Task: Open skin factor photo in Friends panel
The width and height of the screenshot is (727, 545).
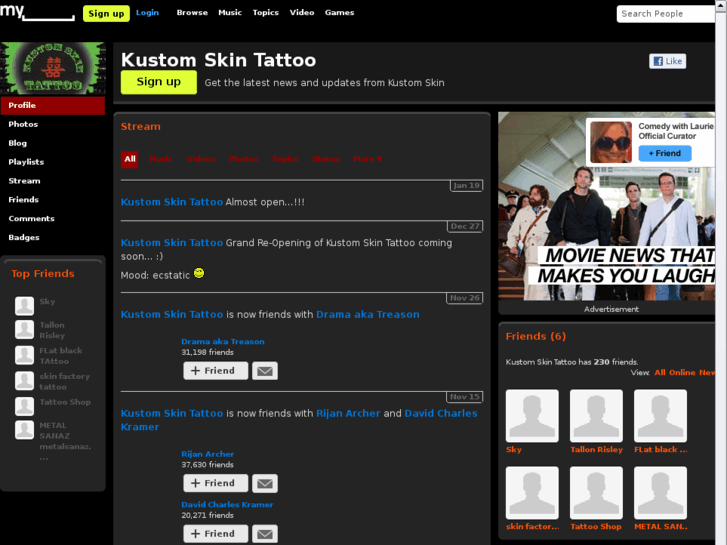Action: (x=532, y=493)
